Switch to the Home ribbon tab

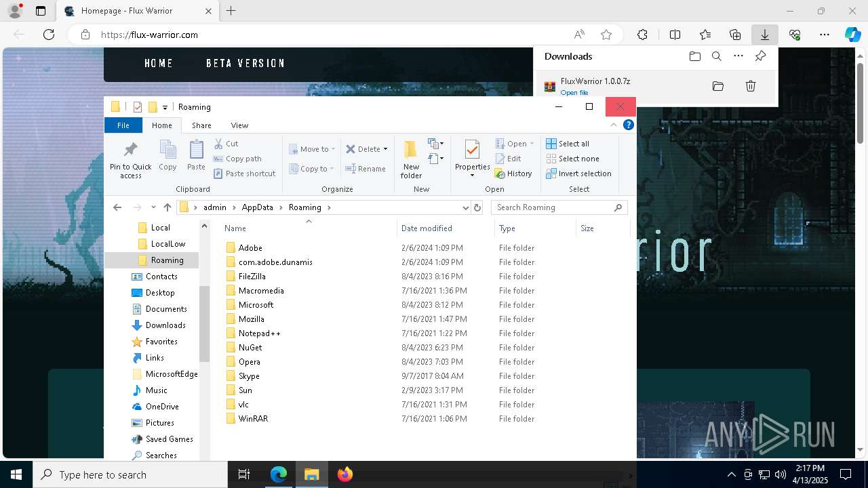click(x=162, y=125)
